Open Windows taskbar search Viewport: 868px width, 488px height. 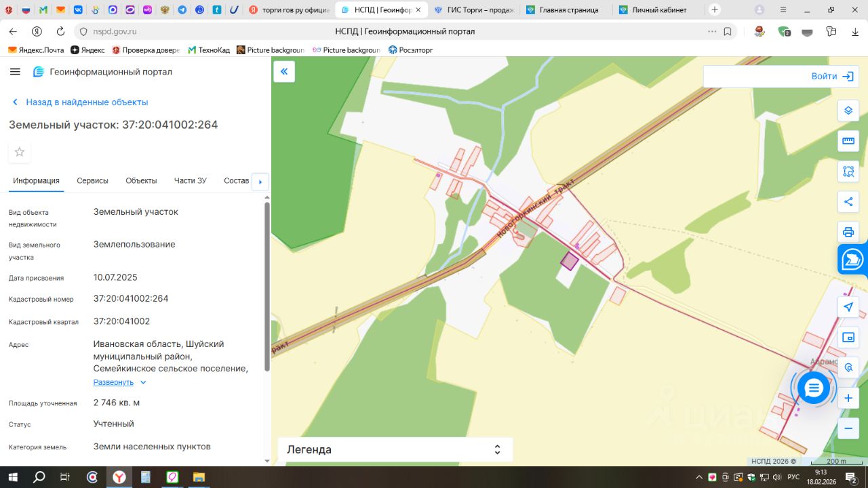(39, 477)
